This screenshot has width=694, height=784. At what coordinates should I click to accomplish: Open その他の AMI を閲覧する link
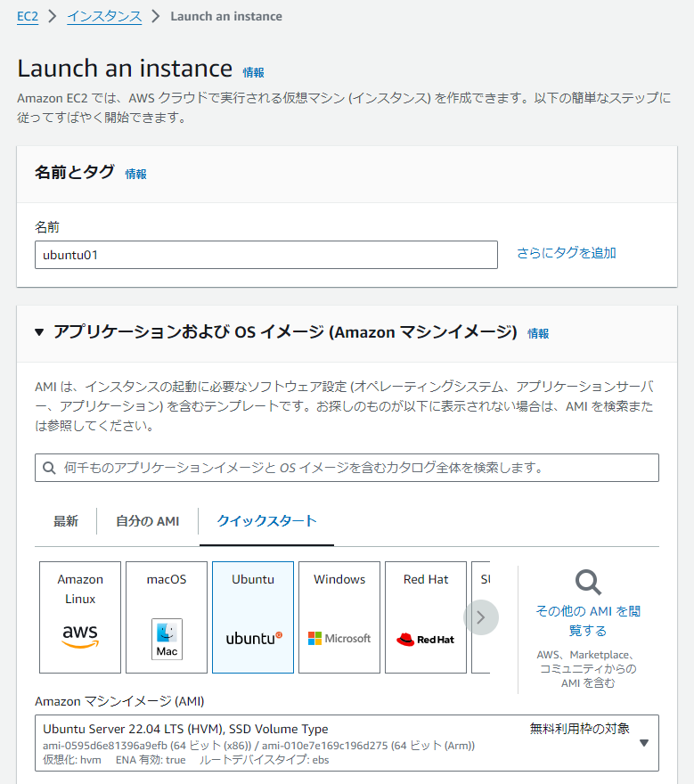point(588,620)
